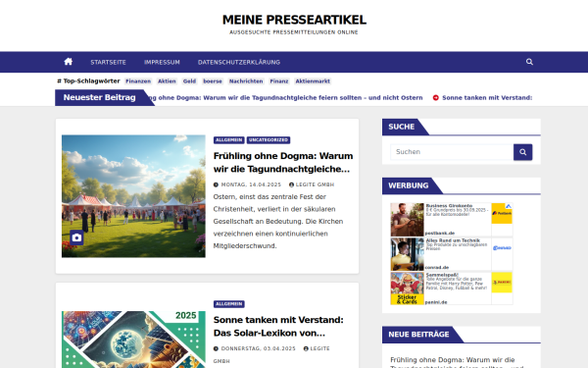Click the clock icon beside Donnerstag, 03.04.2025
The height and width of the screenshot is (368, 588).
coord(216,348)
